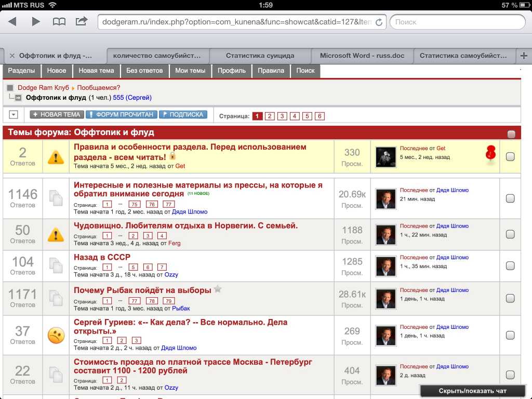
Task: Reload the page with the refresh icon
Action: [379, 22]
